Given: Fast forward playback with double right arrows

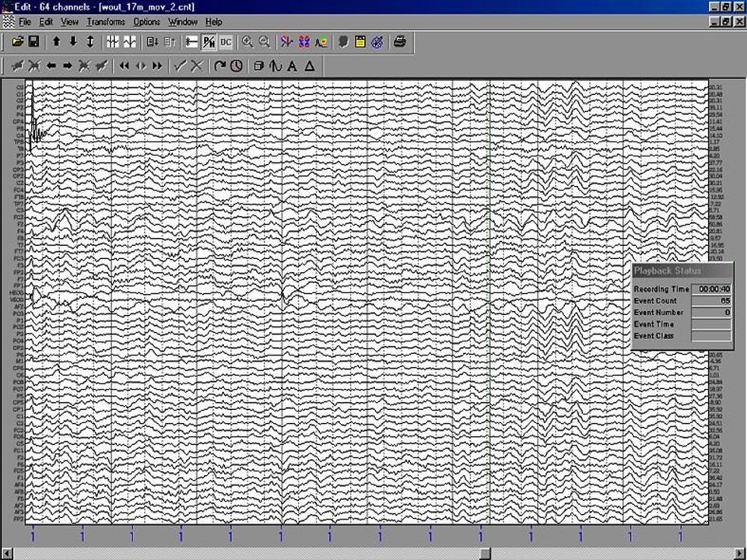Looking at the screenshot, I should coord(157,65).
